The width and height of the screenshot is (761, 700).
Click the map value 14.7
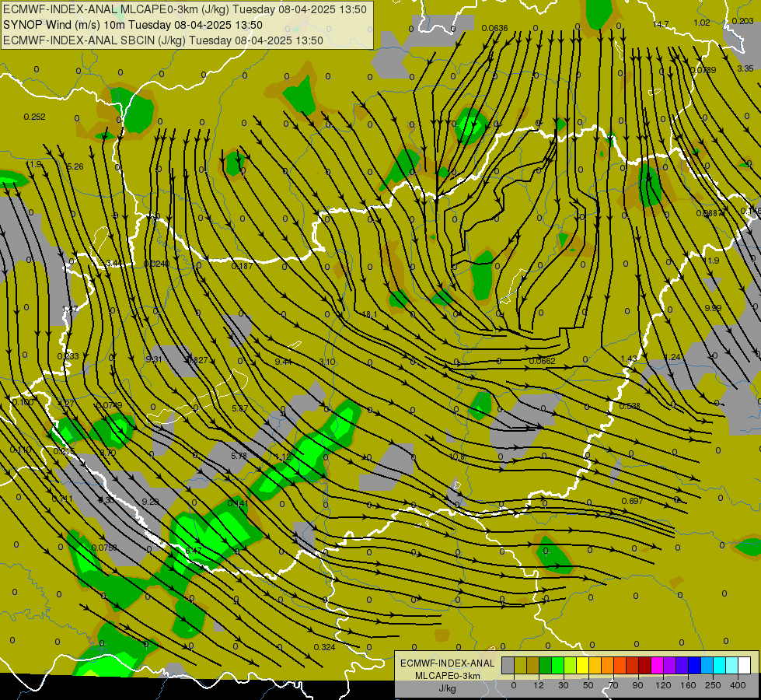tap(661, 24)
